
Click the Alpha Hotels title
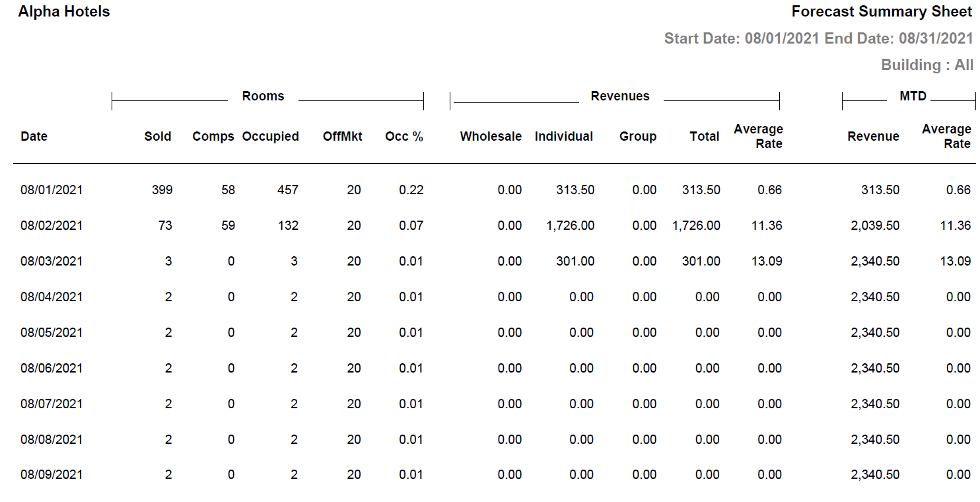(x=63, y=11)
